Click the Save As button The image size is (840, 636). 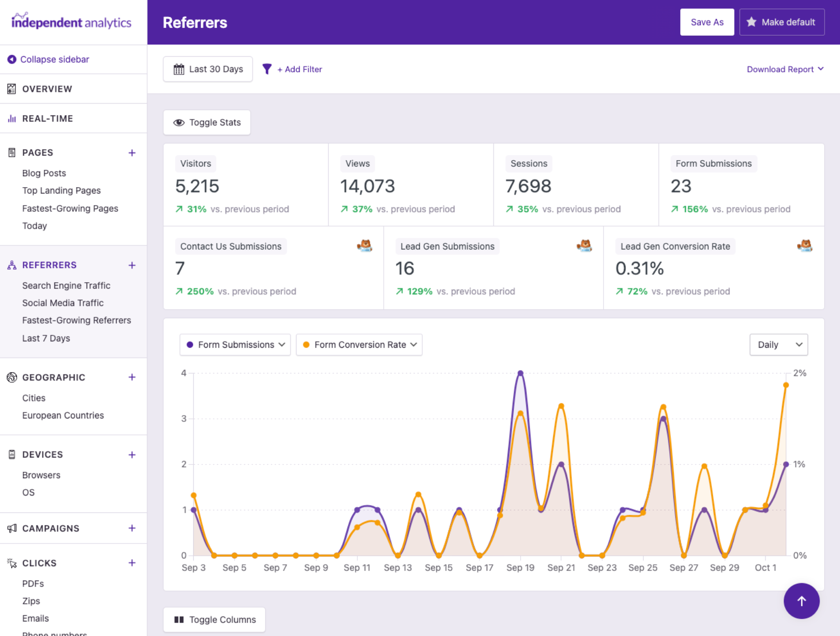click(x=707, y=22)
